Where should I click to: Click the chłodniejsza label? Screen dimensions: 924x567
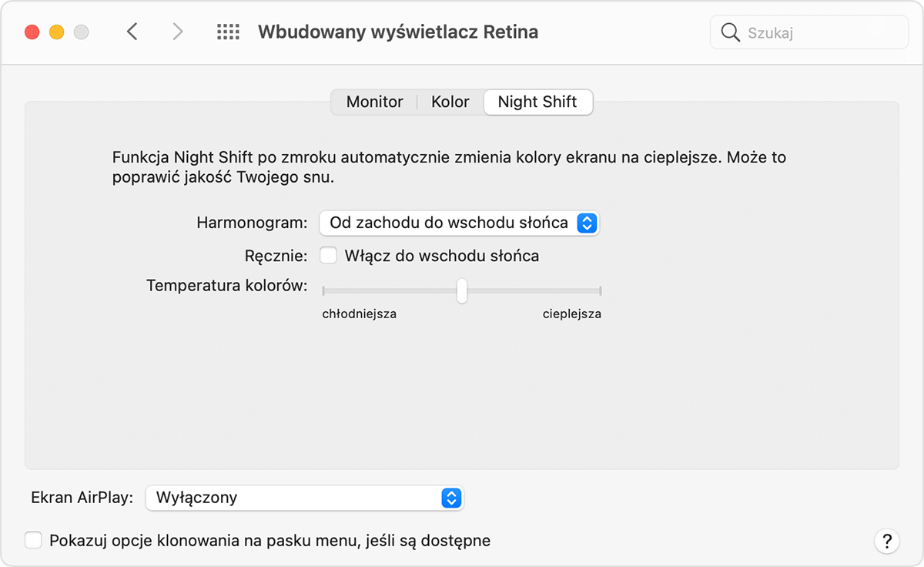359,314
